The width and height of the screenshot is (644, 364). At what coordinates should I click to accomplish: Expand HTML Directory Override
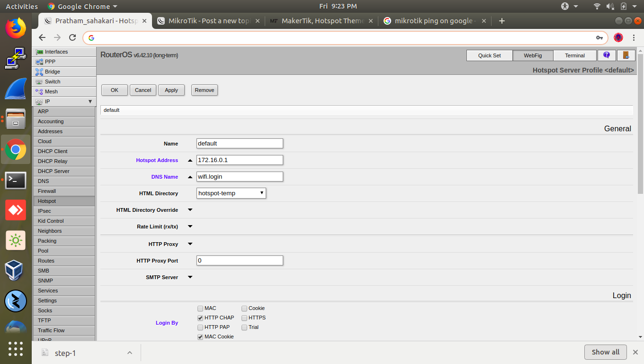coord(190,210)
